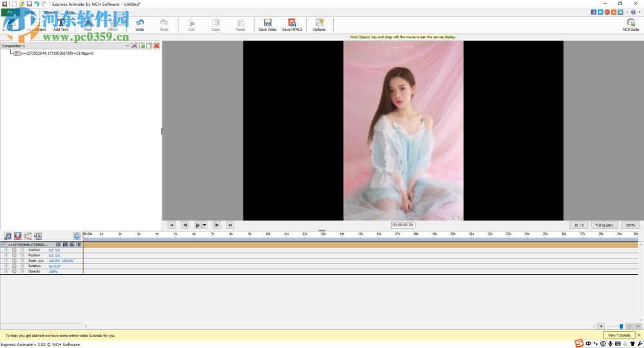Image resolution: width=644 pixels, height=348 pixels.
Task: Click the Mask toolbar button
Action: click(x=88, y=24)
